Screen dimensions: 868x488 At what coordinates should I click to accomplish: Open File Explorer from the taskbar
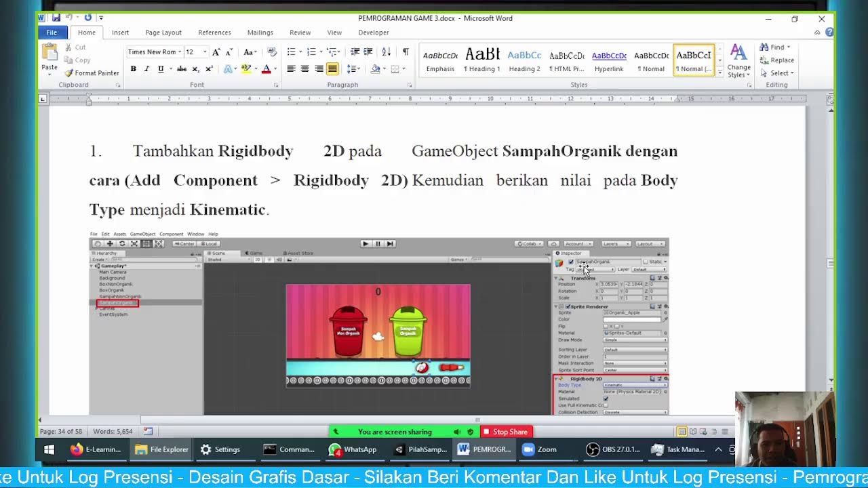tap(161, 449)
